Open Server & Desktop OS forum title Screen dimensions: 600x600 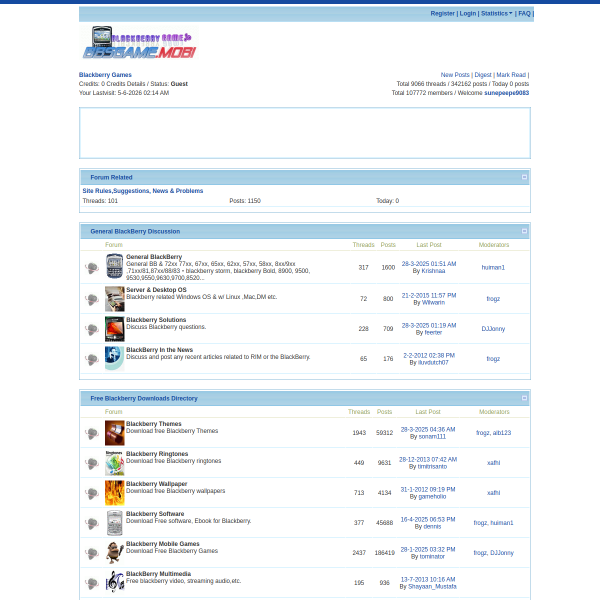pyautogui.click(x=156, y=290)
